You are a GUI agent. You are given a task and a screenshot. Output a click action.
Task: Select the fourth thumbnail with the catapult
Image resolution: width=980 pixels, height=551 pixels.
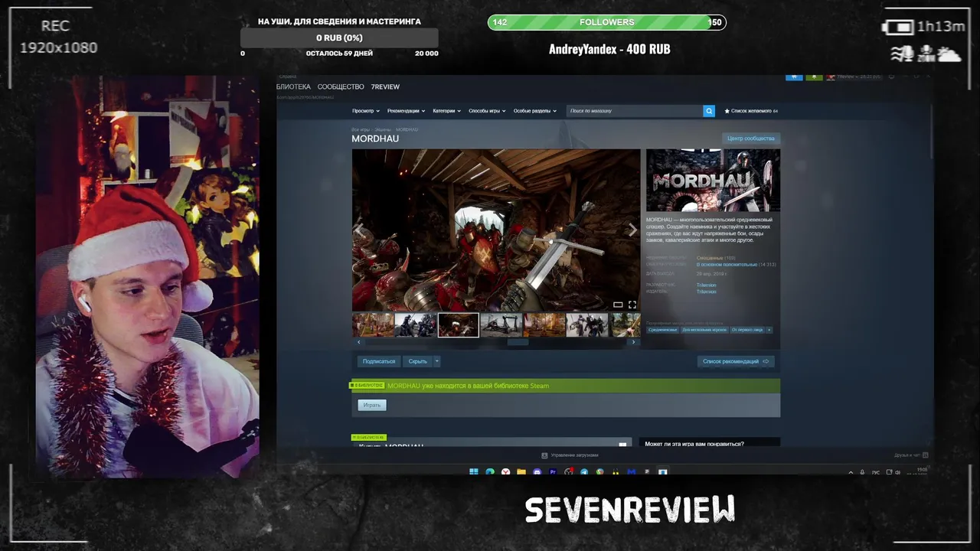coord(501,325)
